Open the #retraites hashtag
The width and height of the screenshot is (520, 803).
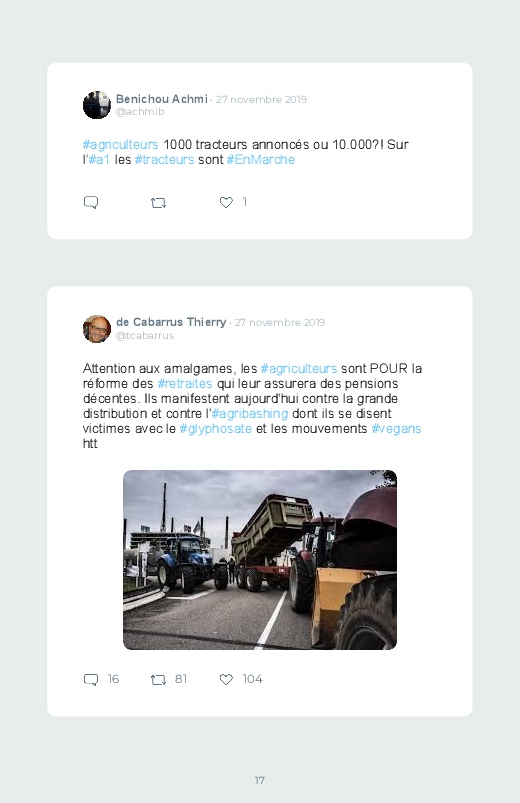[185, 384]
